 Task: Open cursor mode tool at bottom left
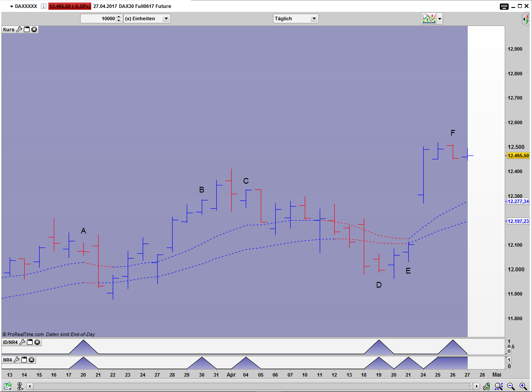click(x=20, y=386)
